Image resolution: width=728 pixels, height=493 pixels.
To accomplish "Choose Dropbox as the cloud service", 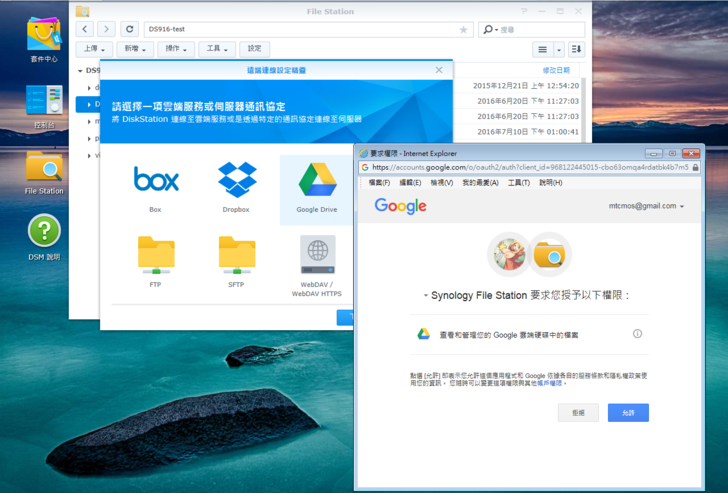I will pos(237,180).
